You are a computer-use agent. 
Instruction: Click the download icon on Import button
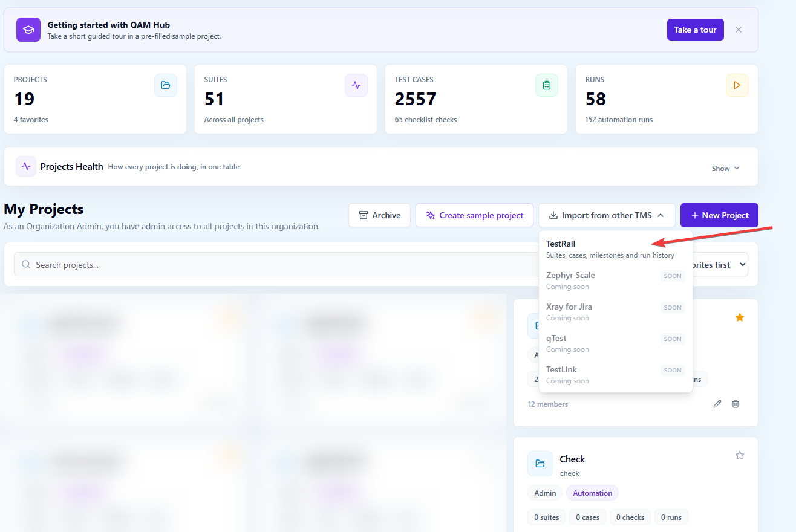(553, 215)
